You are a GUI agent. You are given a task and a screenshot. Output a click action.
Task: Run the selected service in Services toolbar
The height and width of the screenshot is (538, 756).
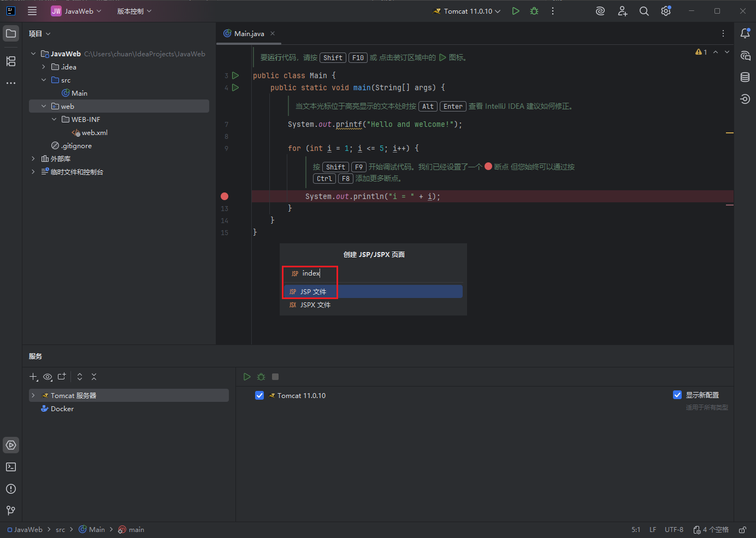pyautogui.click(x=247, y=377)
